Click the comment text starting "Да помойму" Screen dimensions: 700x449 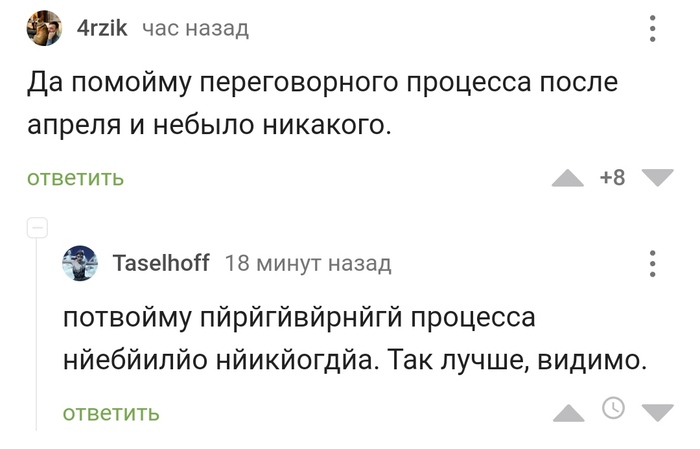pos(322,105)
